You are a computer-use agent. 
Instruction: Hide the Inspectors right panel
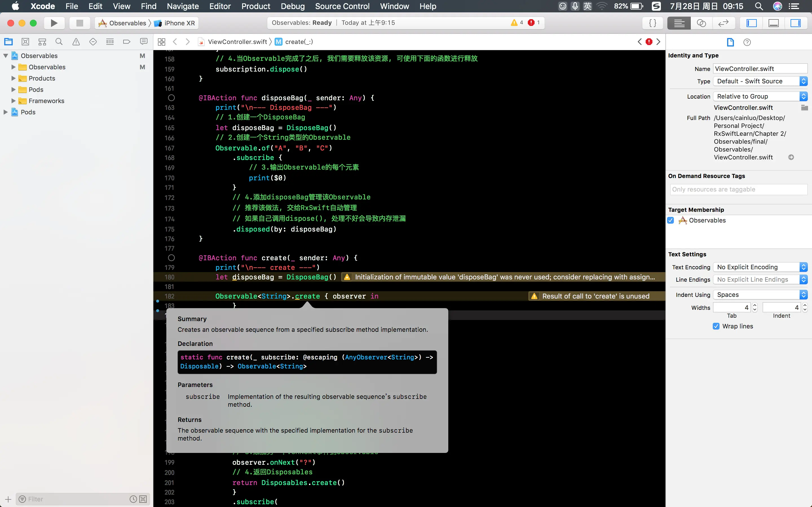click(x=795, y=23)
